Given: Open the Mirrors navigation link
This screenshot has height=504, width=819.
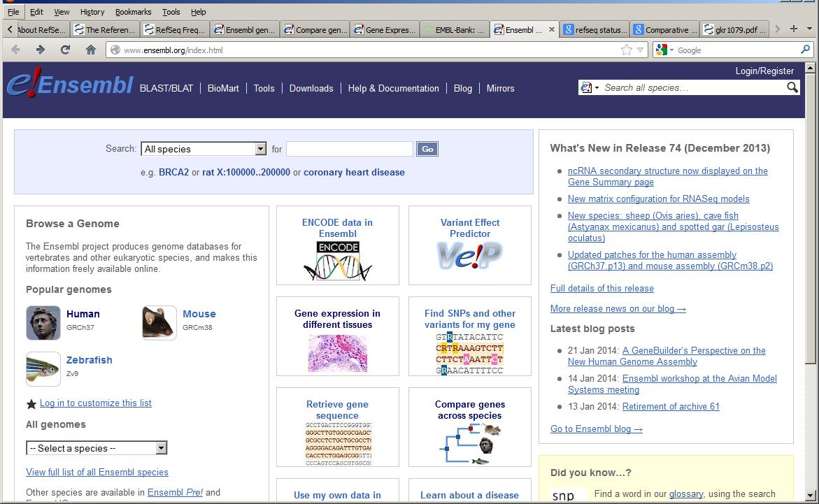Looking at the screenshot, I should 500,88.
